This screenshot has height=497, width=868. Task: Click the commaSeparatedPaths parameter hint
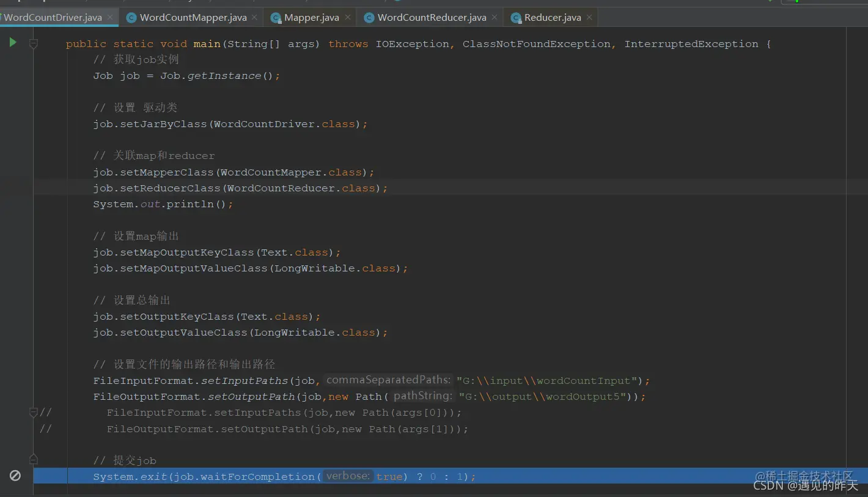coord(388,380)
